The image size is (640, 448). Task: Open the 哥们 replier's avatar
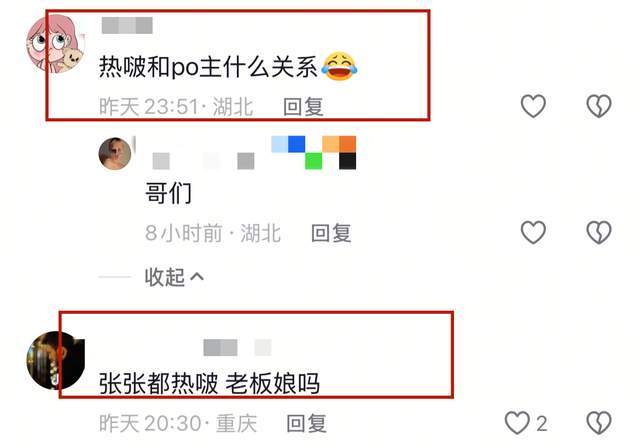point(115,153)
